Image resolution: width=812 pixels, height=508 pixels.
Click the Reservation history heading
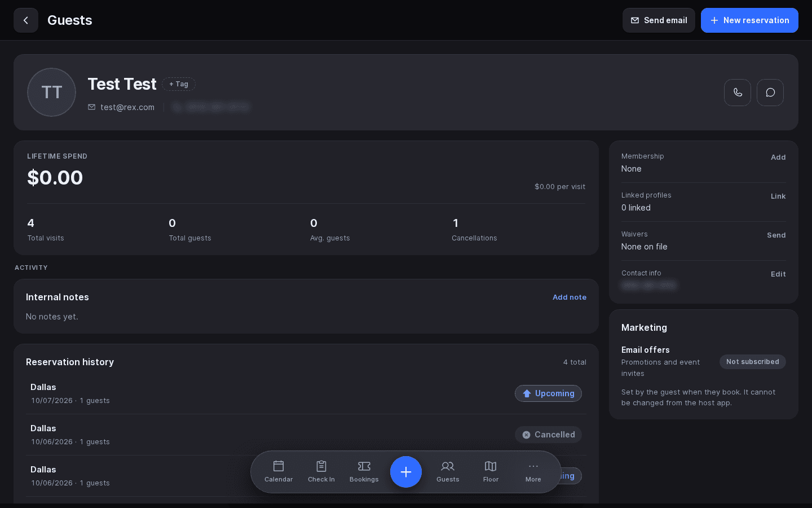(x=70, y=362)
